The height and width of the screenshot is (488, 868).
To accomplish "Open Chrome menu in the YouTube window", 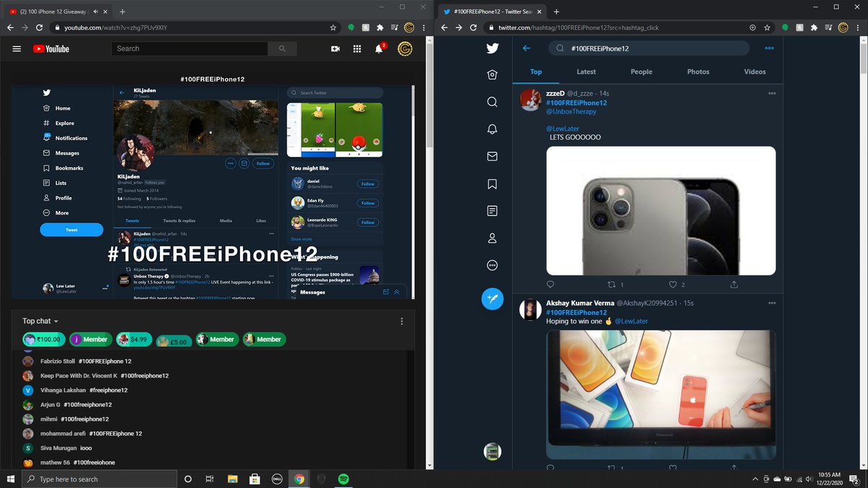I will pos(423,27).
